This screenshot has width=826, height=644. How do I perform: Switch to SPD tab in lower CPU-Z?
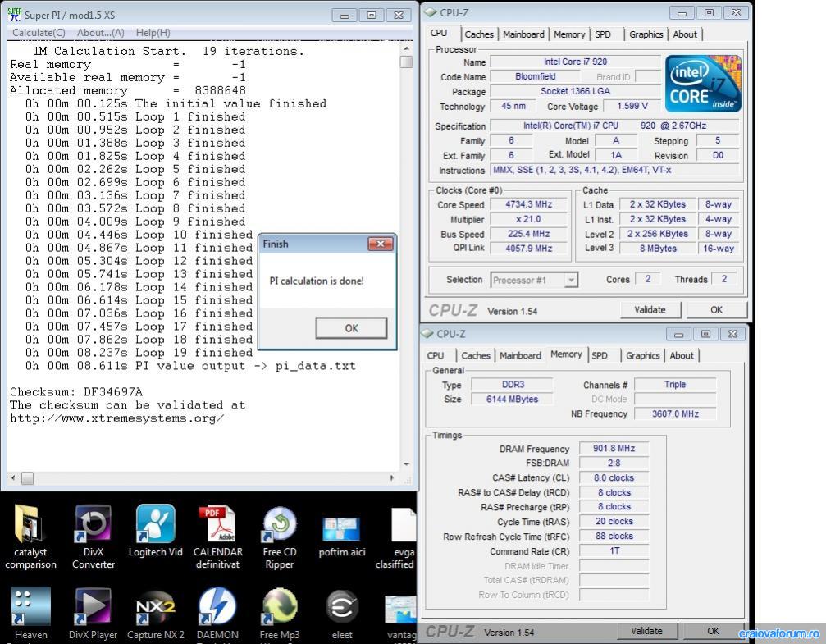coord(600,356)
